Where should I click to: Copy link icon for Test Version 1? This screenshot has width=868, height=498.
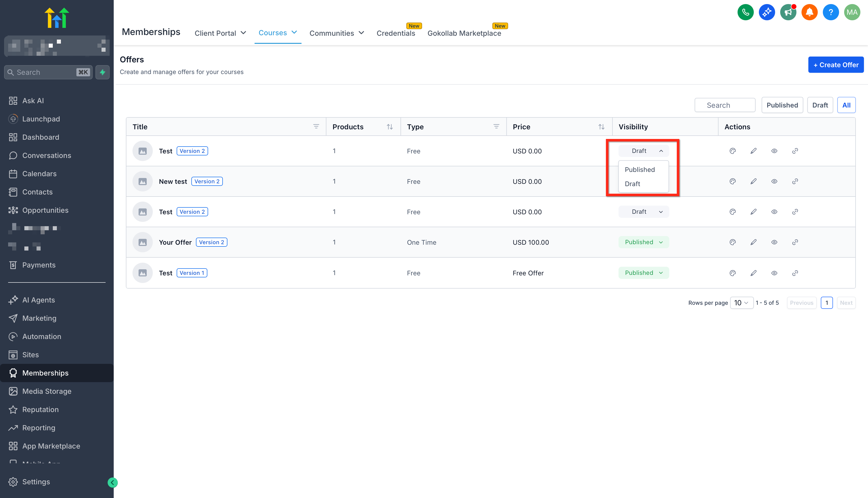coord(795,273)
